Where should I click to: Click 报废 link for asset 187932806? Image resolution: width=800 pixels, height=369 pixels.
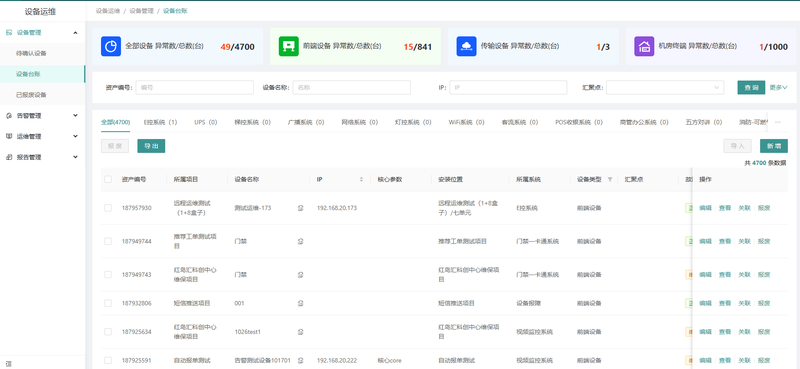764,303
